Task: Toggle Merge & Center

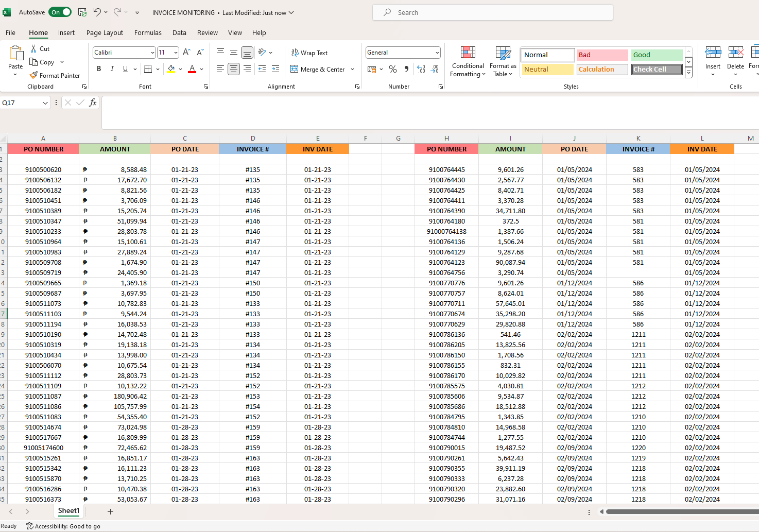Action: (x=318, y=69)
